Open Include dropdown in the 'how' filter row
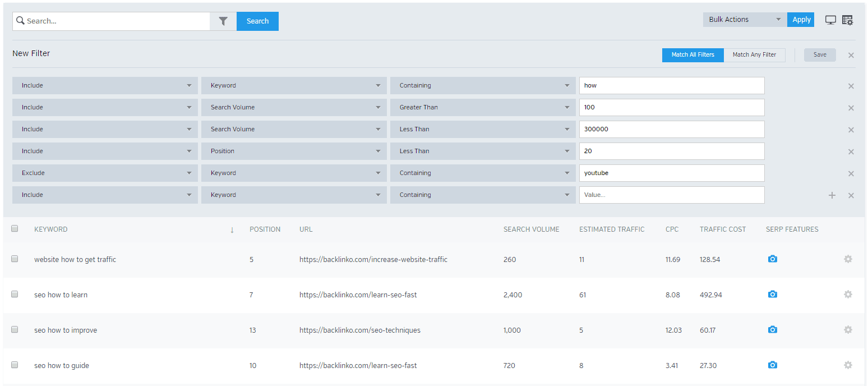Screen dimensions: 868x386 (105, 86)
